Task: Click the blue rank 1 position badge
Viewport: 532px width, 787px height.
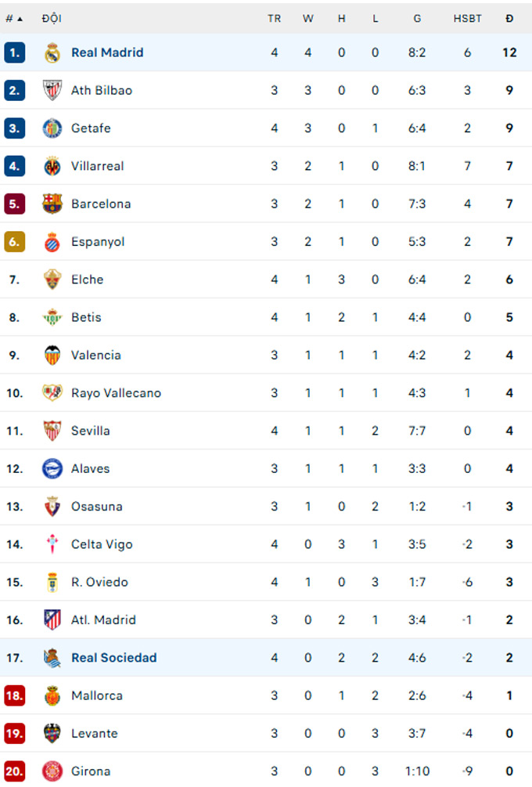Action: (x=14, y=52)
